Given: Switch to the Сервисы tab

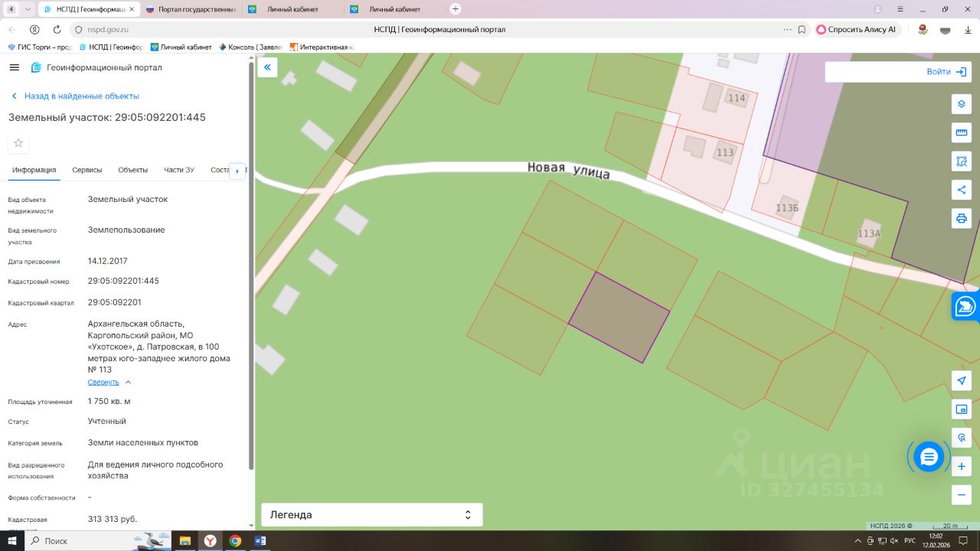Looking at the screenshot, I should (x=87, y=170).
